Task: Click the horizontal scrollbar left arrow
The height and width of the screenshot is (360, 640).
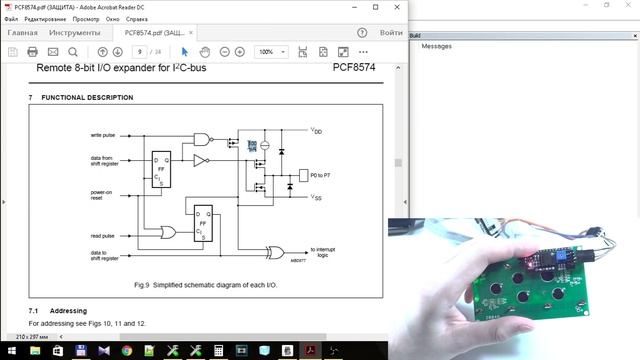Action: (x=61, y=337)
